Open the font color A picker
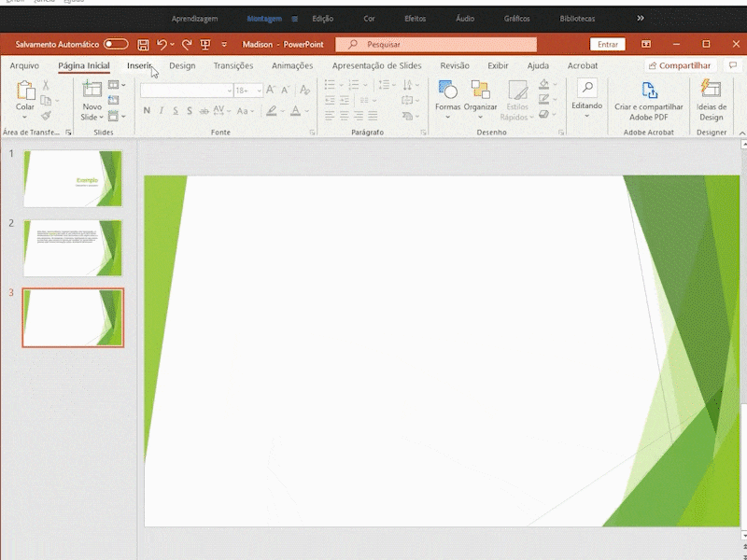 tap(295, 111)
